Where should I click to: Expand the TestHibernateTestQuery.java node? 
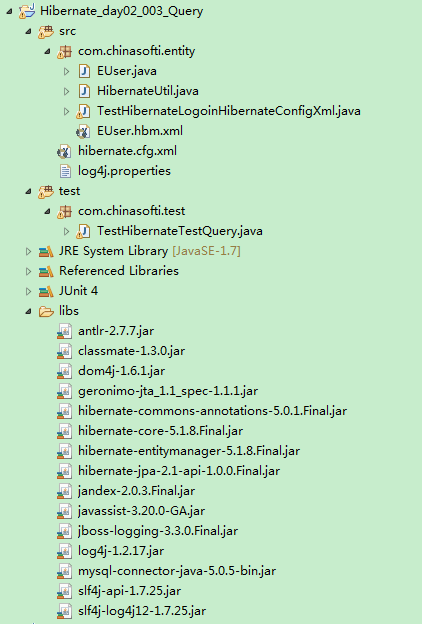pyautogui.click(x=66, y=232)
